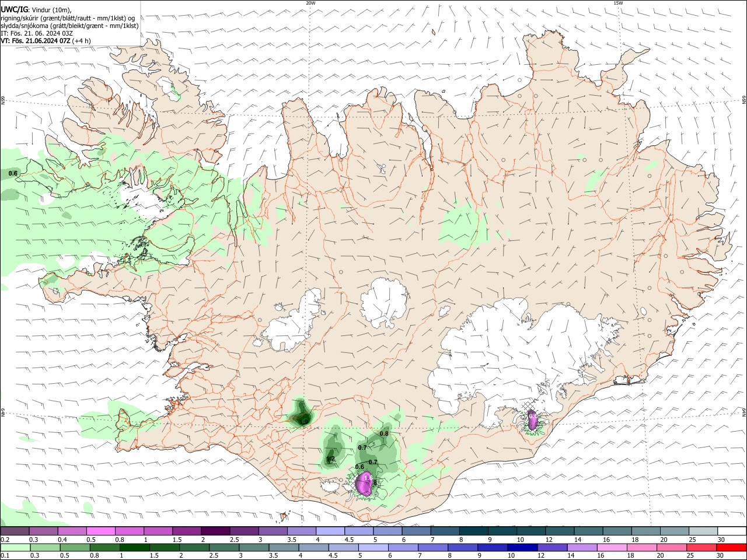Image resolution: width=747 pixels, height=560 pixels.
Task: Click the 0.8 precipitation value in the south
Action: [x=384, y=433]
